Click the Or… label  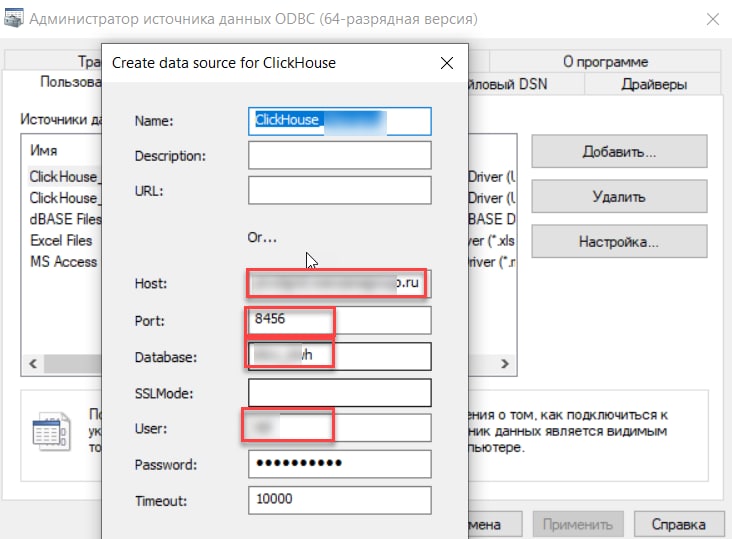[262, 238]
